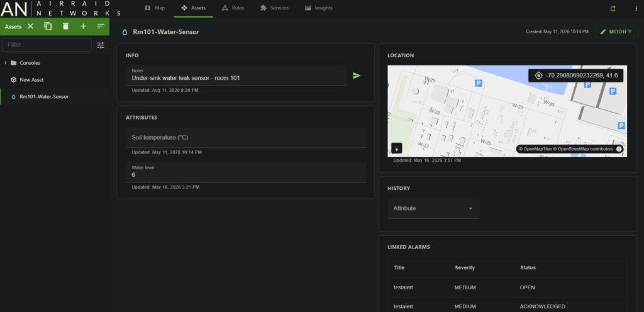Viewport: 644px width, 312px height.
Task: Click the Severity column header
Action: click(x=465, y=268)
